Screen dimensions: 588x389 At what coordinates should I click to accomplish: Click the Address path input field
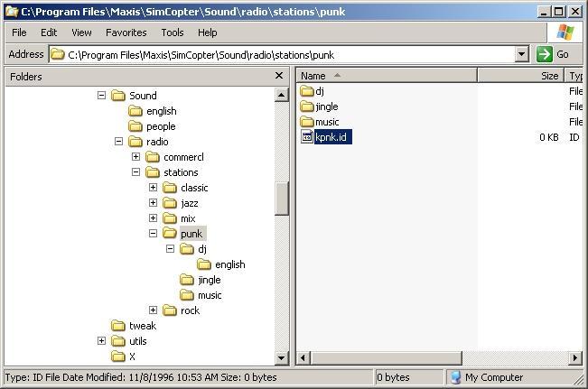[x=289, y=54]
